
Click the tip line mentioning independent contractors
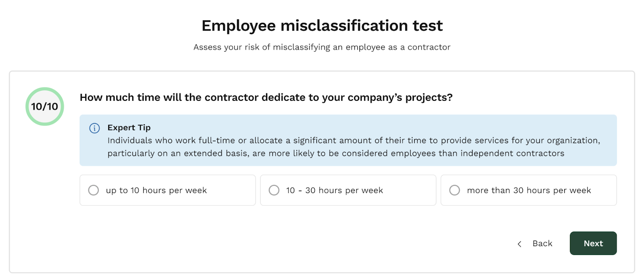(336, 154)
